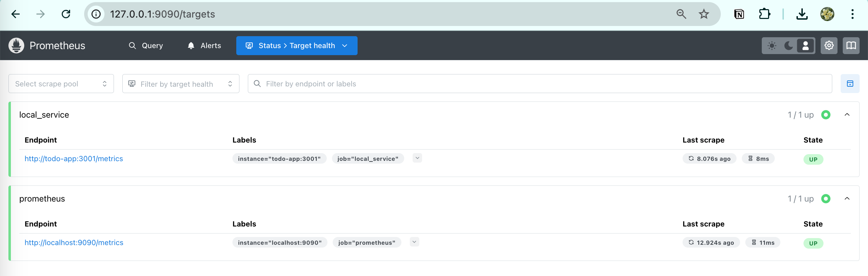This screenshot has width=868, height=276.
Task: Open http://localhost:9090/metrics endpoint link
Action: tap(74, 243)
